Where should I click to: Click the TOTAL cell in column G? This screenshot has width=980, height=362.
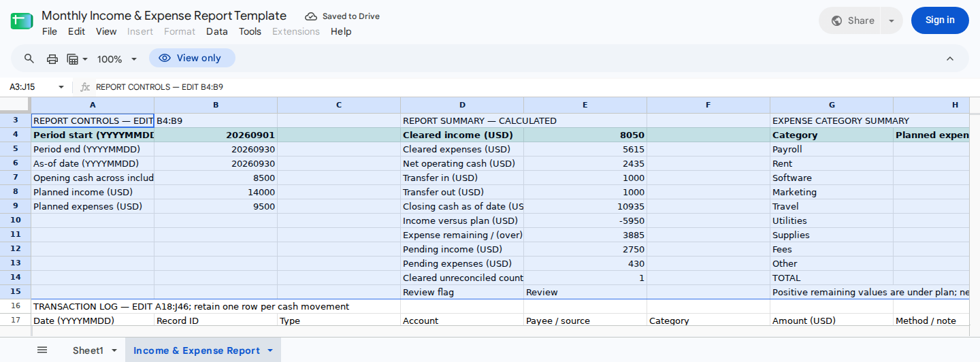832,278
